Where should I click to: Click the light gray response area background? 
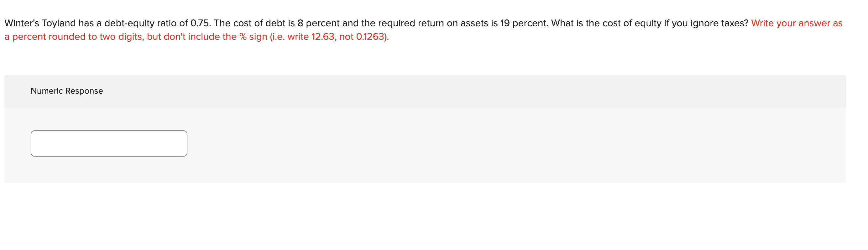tap(505, 145)
